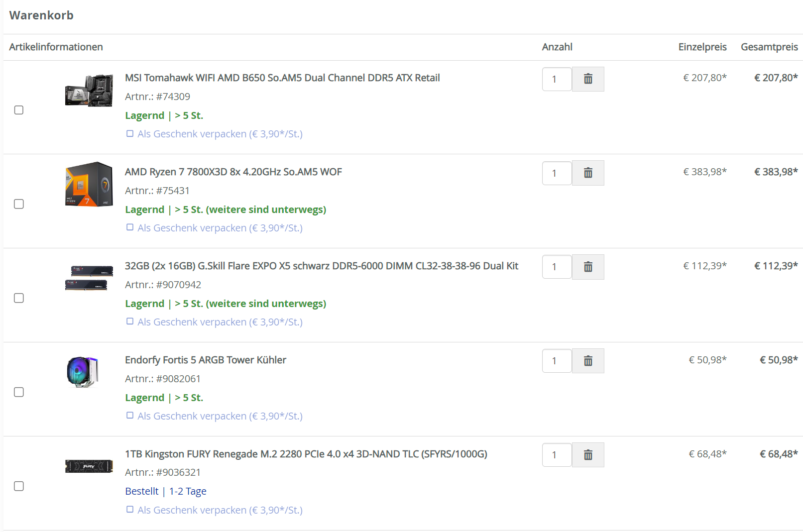Click trash icon for G.Skill Flare RAM kit

click(588, 267)
